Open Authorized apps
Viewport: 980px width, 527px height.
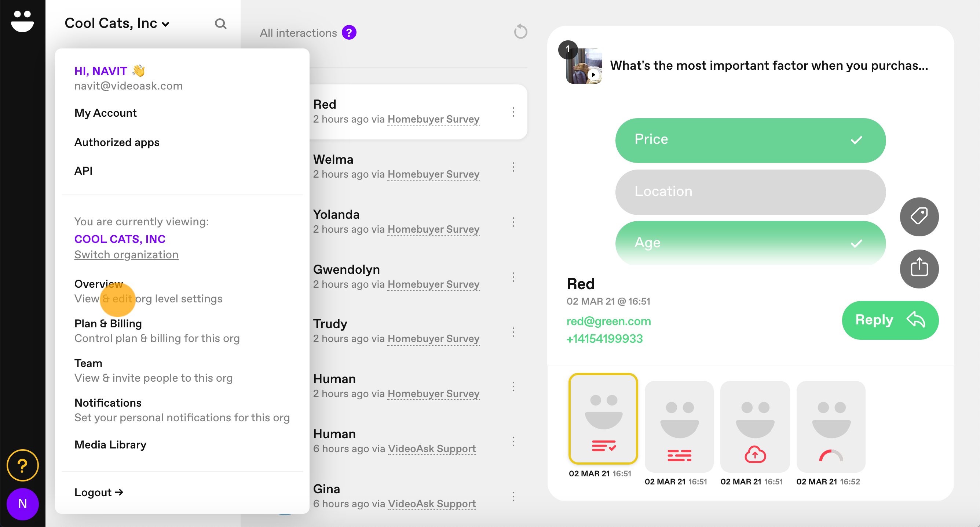click(x=117, y=142)
